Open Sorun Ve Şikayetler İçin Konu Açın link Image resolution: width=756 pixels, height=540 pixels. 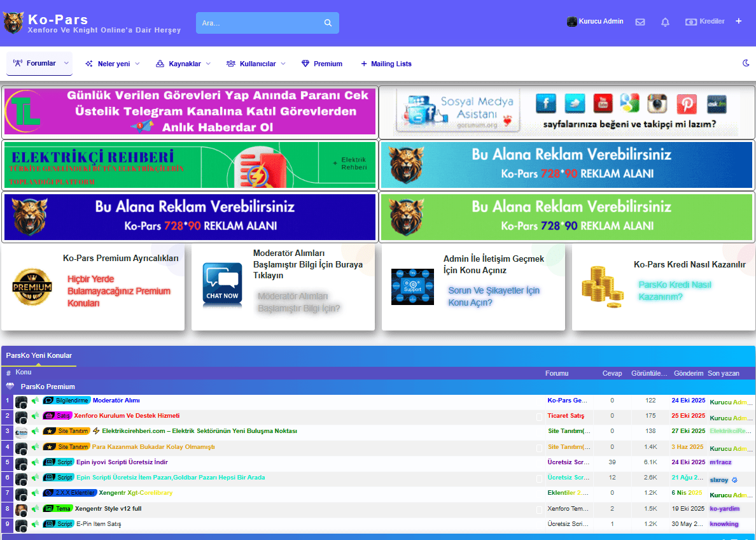click(494, 296)
